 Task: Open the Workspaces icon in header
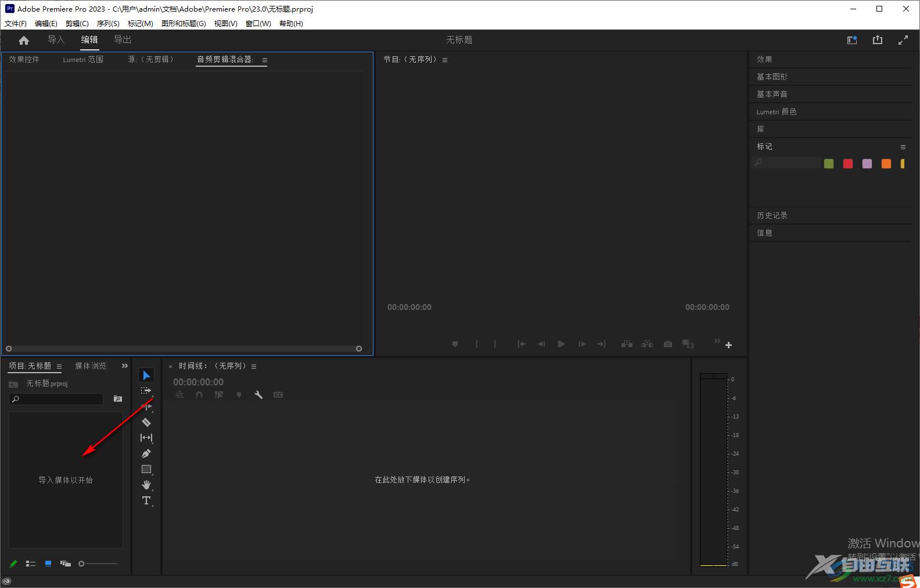852,40
